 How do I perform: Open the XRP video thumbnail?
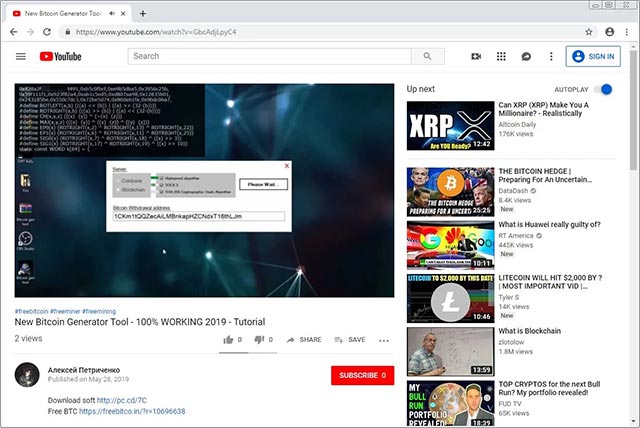(x=450, y=126)
